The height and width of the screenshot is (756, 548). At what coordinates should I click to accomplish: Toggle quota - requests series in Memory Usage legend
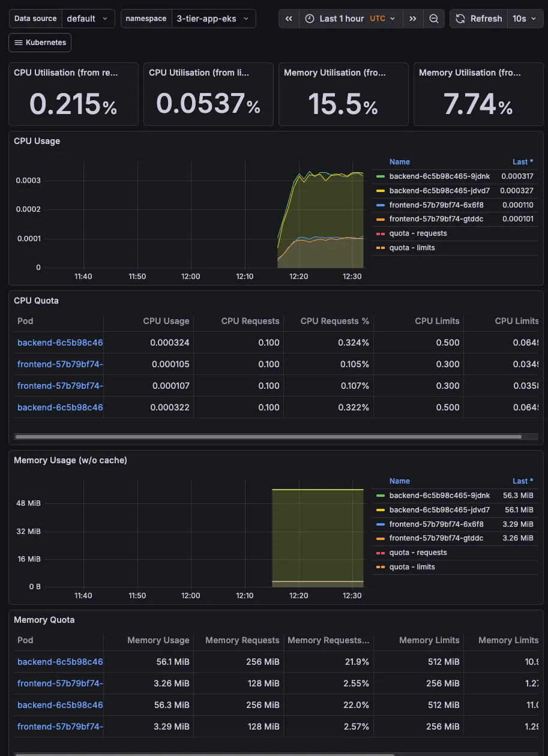(418, 553)
